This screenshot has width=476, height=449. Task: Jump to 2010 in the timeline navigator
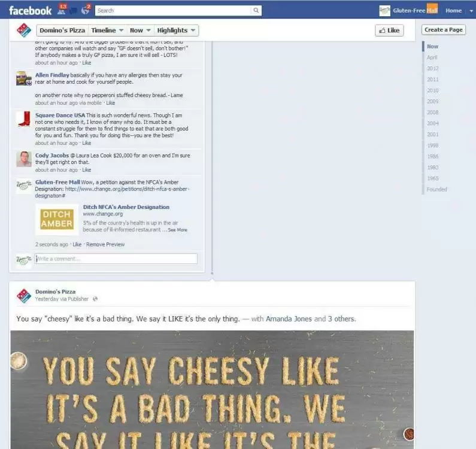pyautogui.click(x=432, y=90)
